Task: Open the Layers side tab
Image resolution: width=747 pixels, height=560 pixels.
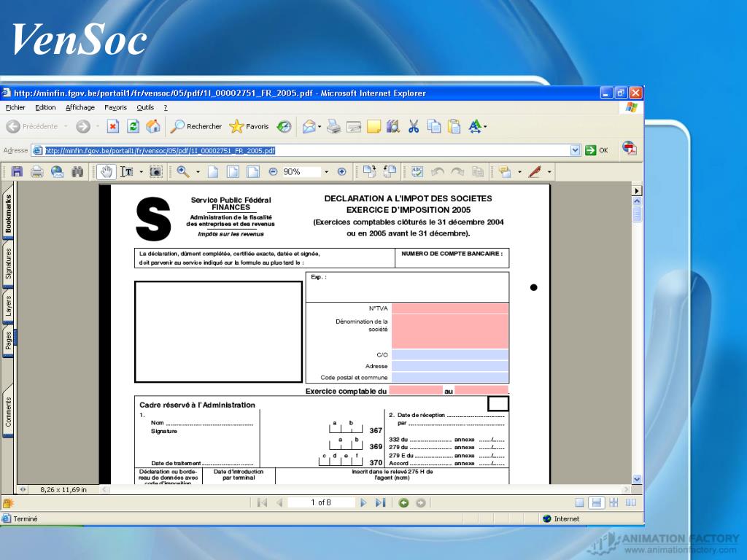Action: (x=8, y=306)
